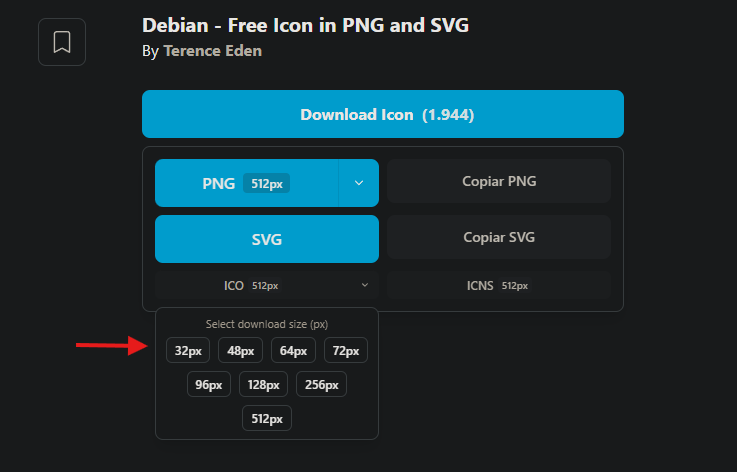Download the SVG format
This screenshot has width=737, height=472.
pyautogui.click(x=266, y=239)
